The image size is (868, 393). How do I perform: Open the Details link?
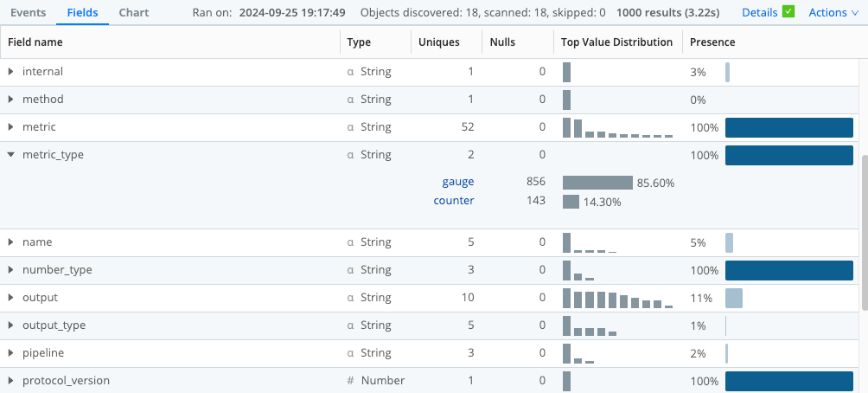coord(759,13)
